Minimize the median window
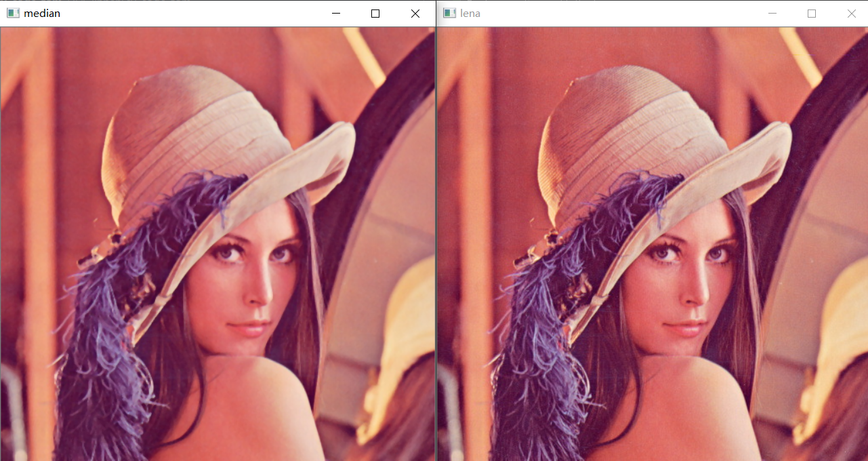 (x=335, y=14)
